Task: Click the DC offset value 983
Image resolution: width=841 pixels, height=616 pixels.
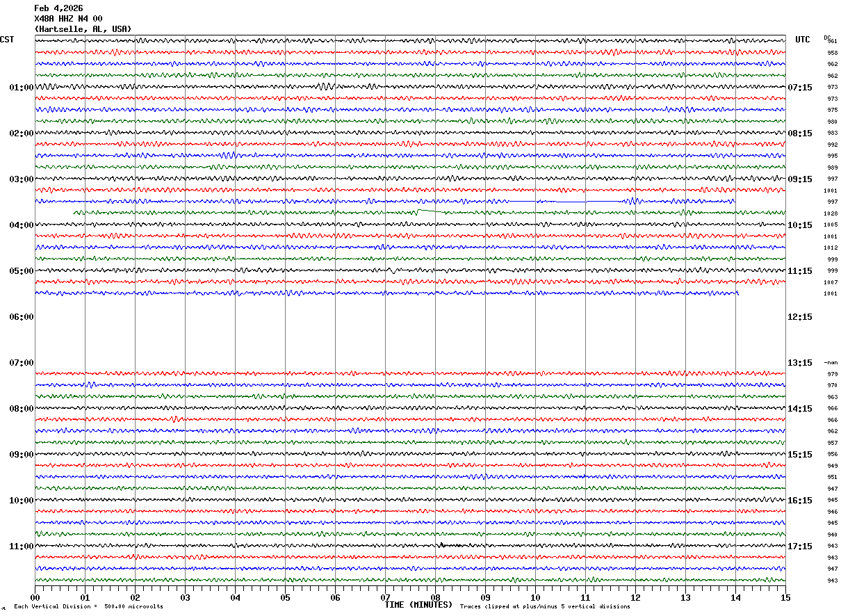Action: (x=832, y=133)
